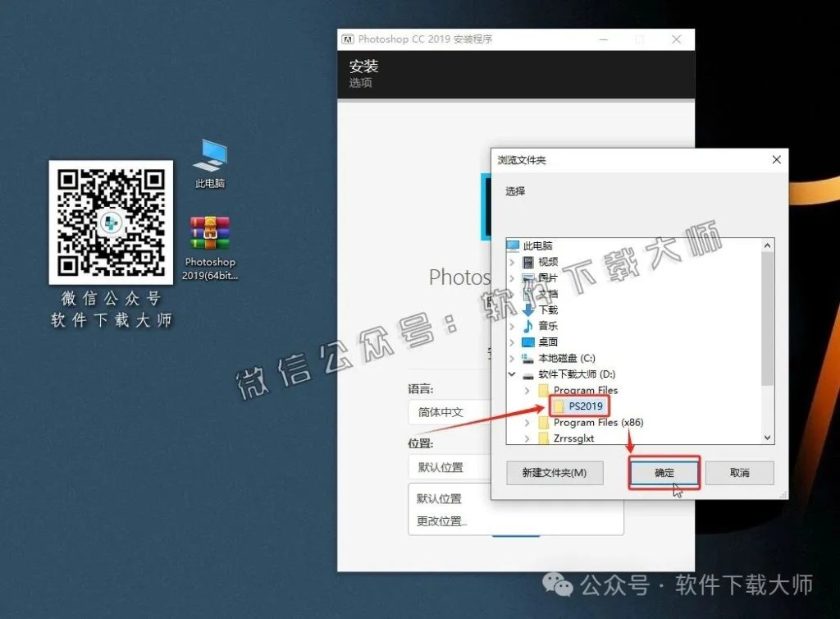Click the scroll-down arrow of the folder tree
Screen dimensions: 840x619
[x=767, y=438]
